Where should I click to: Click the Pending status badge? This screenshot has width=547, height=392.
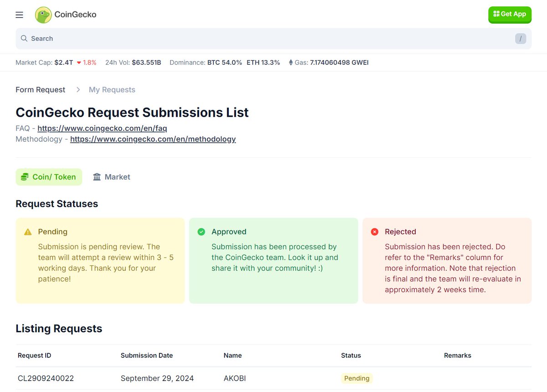357,378
